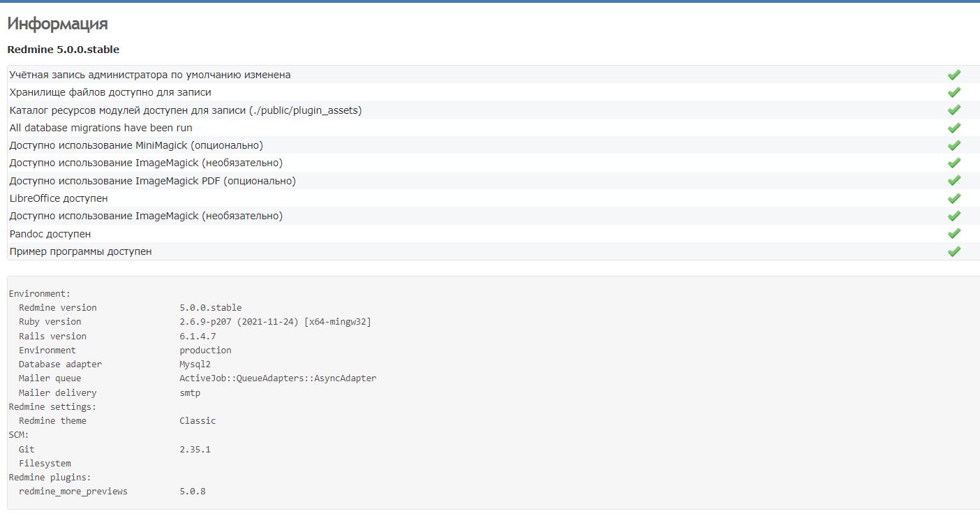The width and height of the screenshot is (980, 516).
Task: Click the Git label under SCM
Action: (27, 450)
